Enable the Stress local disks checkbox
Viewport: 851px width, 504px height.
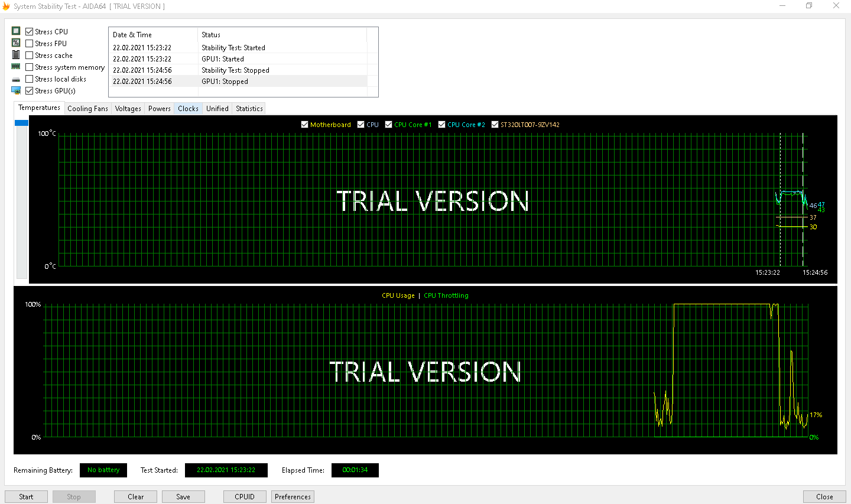(x=29, y=79)
